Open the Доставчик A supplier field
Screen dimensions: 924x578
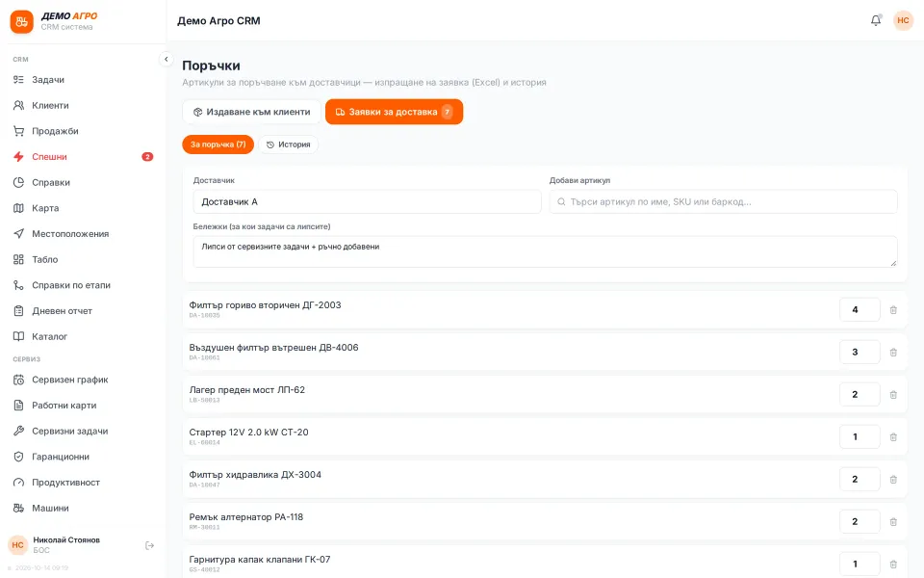(x=367, y=201)
